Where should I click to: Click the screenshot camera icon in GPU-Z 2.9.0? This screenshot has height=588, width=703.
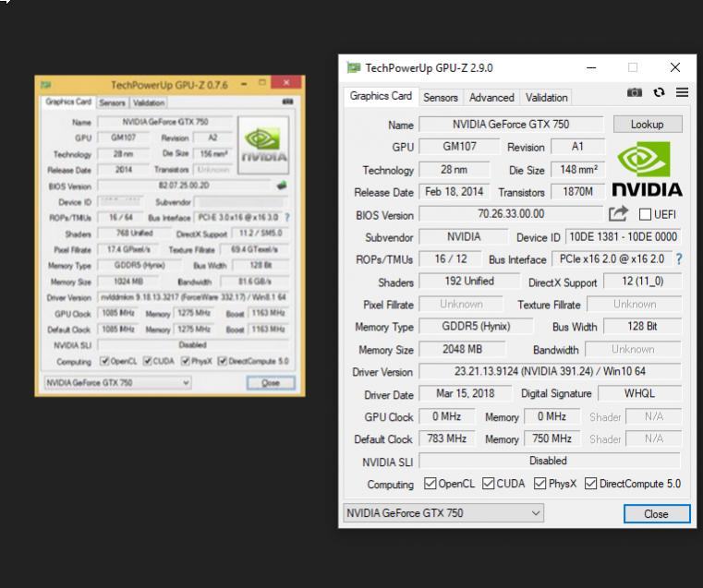point(634,92)
